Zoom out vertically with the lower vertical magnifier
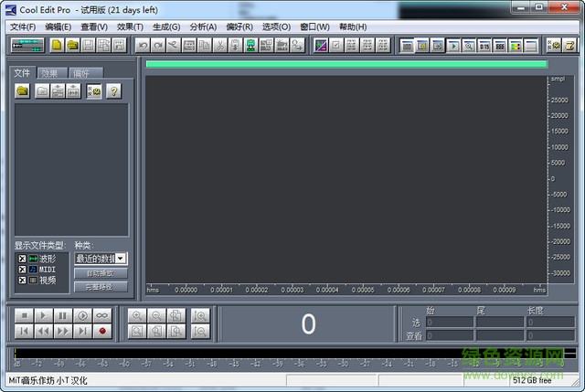Image resolution: width=585 pixels, height=392 pixels. 200,331
